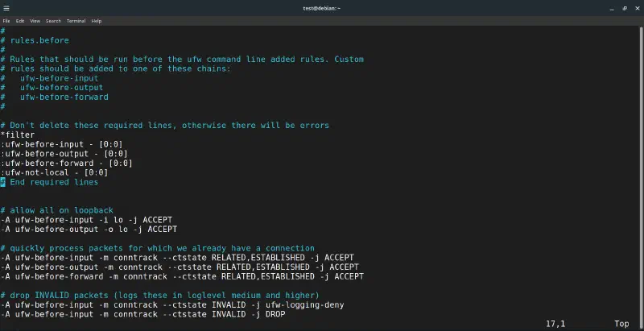This screenshot has height=331, width=644.
Task: Click the 'ufw-before-output -o lo -j ACCEPT' line
Action: [x=89, y=230]
